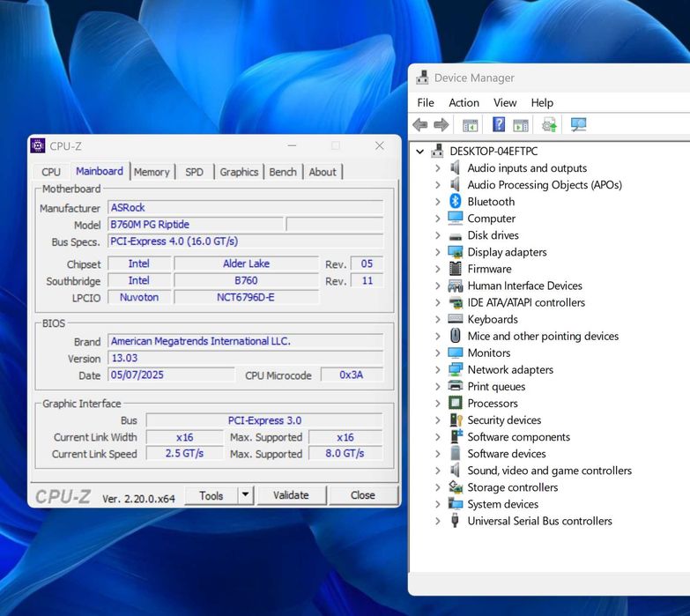Click the Print queues printer icon
The image size is (690, 616).
pyautogui.click(x=455, y=386)
